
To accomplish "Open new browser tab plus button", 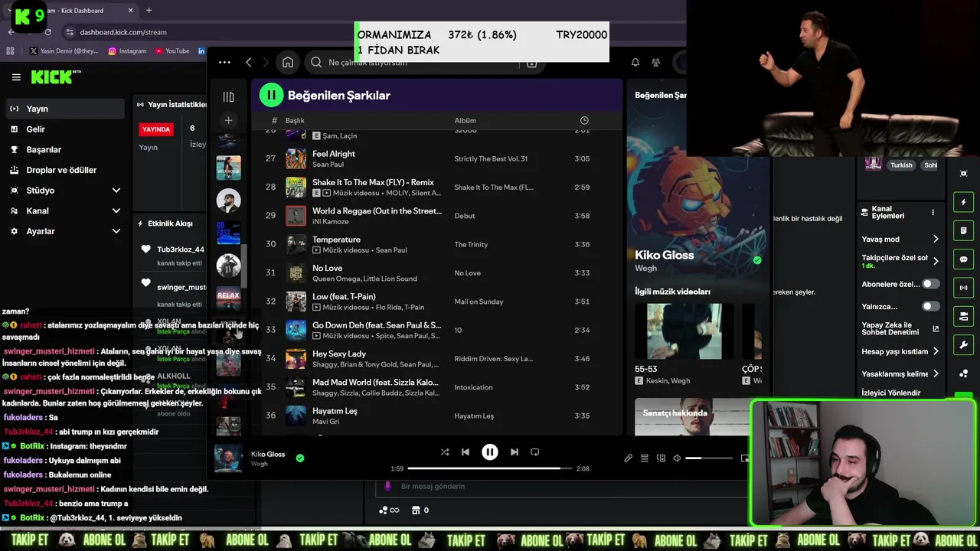I will click(149, 11).
